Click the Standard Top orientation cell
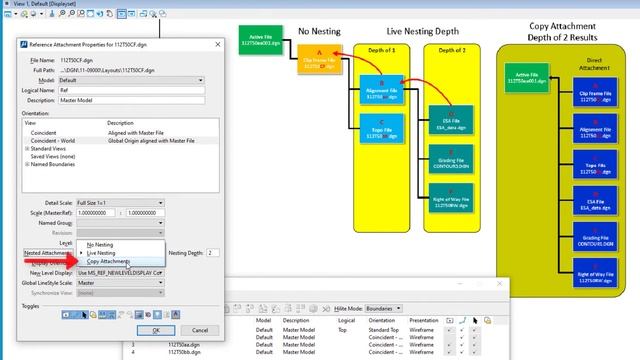Image resolution: width=640 pixels, height=360 pixels. pyautogui.click(x=384, y=330)
